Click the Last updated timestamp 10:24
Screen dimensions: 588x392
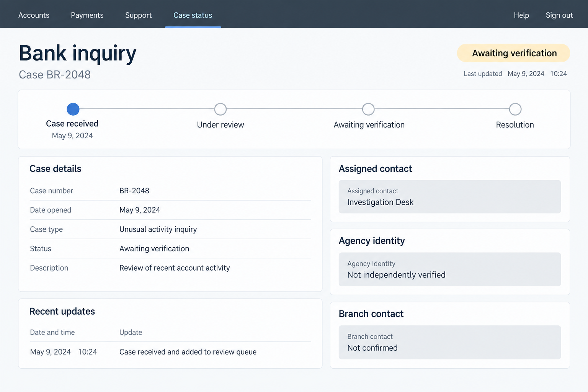(559, 74)
